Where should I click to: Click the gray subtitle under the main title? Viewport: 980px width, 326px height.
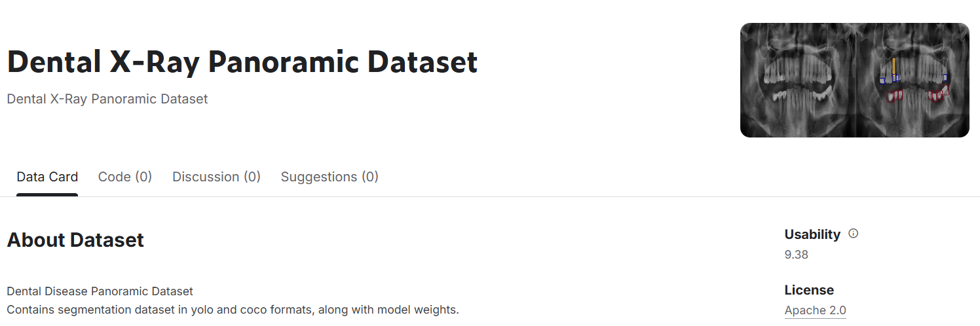[107, 99]
